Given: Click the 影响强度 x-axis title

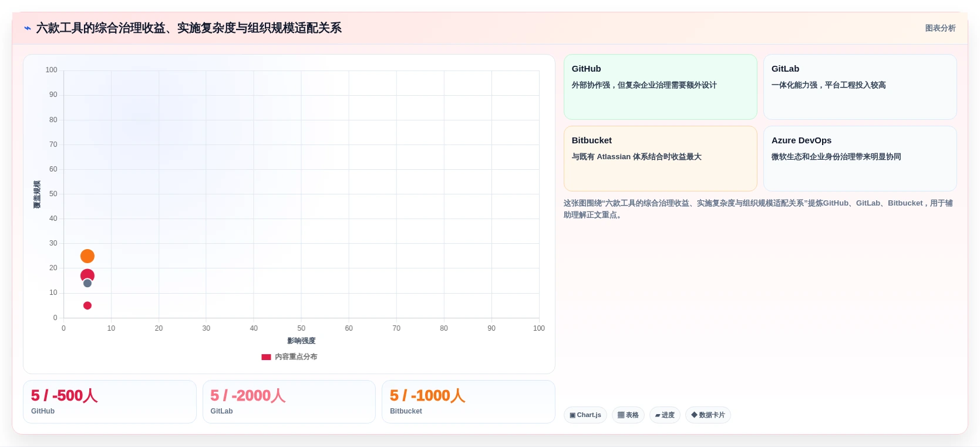Looking at the screenshot, I should (301, 341).
